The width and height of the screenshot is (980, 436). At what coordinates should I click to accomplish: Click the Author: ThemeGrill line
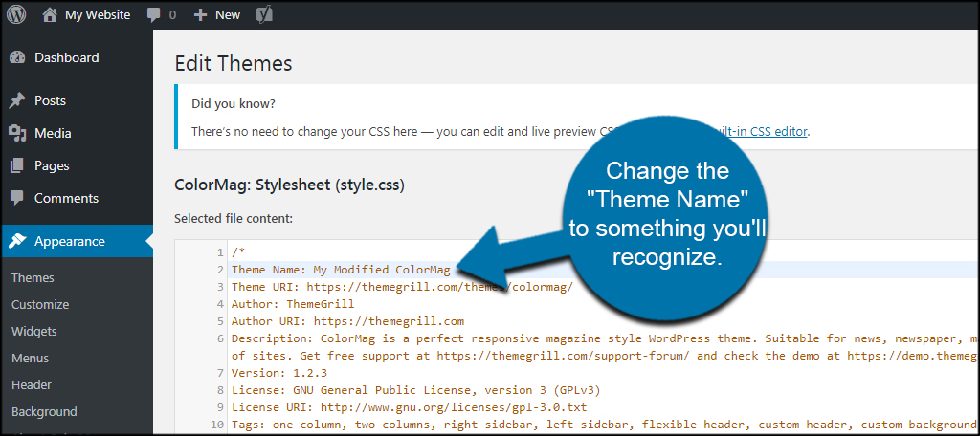tap(293, 304)
